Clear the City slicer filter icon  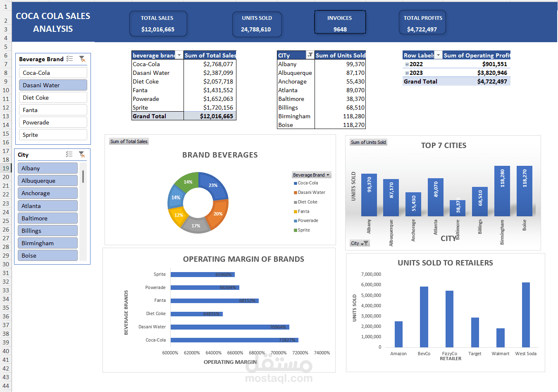[82, 155]
